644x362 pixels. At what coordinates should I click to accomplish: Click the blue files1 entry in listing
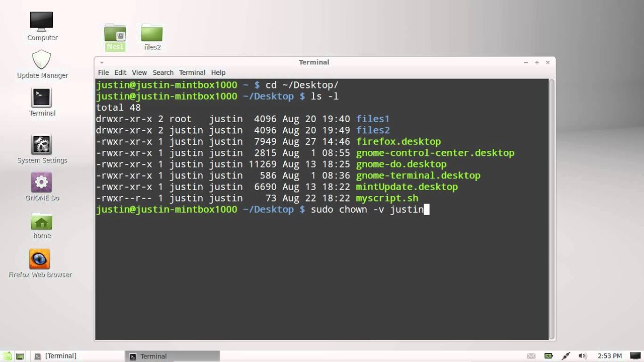373,119
